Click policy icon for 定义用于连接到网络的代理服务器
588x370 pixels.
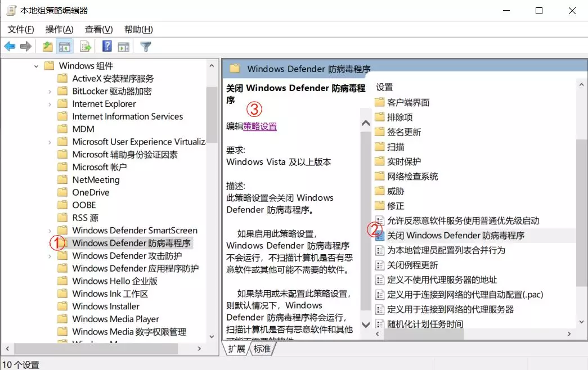tap(380, 309)
